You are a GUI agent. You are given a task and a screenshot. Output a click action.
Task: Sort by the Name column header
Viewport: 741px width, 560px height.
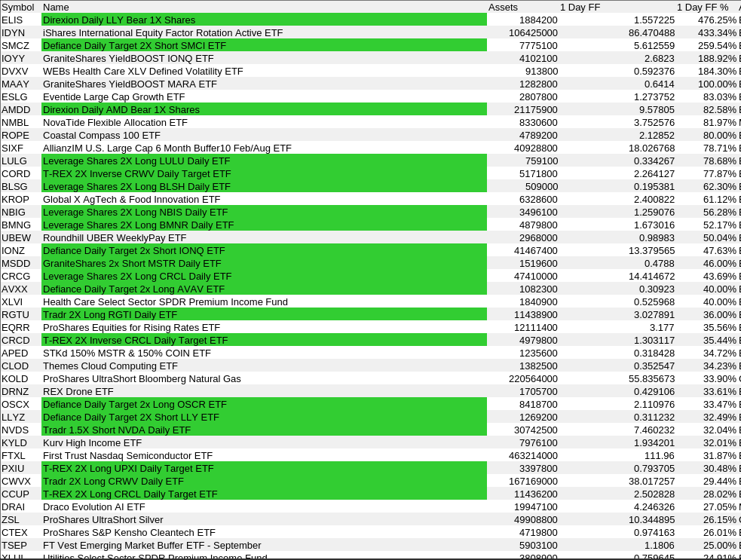coord(56,7)
